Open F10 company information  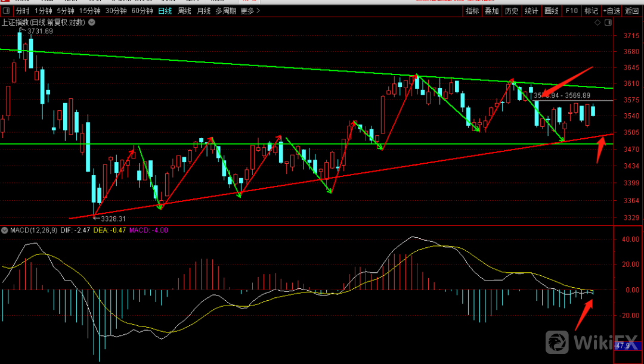point(571,11)
